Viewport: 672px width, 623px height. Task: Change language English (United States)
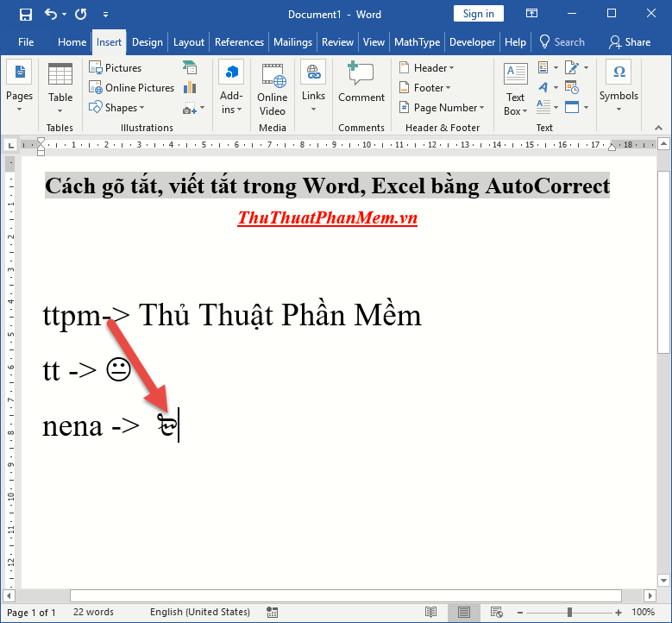click(200, 612)
